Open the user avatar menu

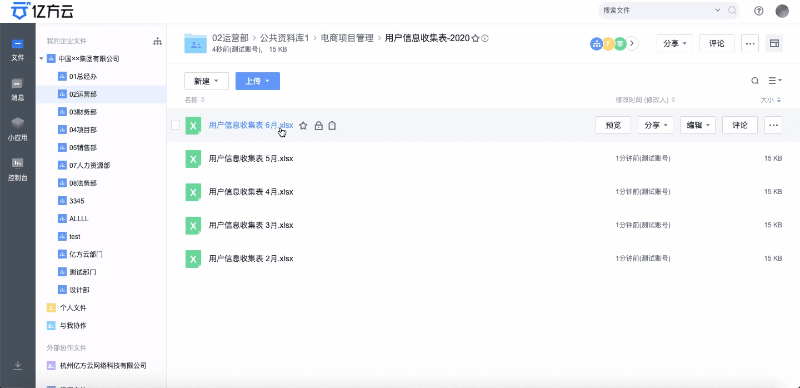[x=782, y=11]
